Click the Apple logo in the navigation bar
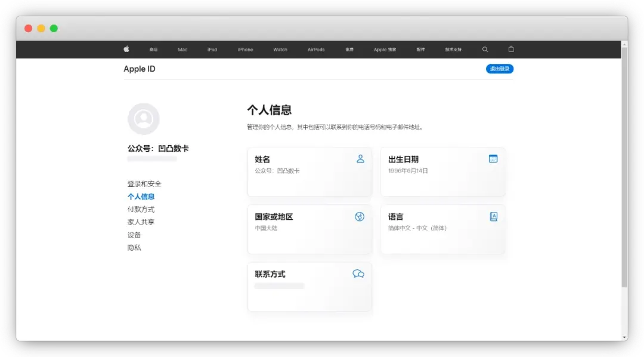This screenshot has width=644, height=357. (x=126, y=49)
